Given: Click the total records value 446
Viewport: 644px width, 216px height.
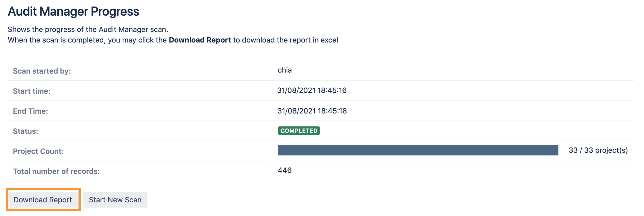Looking at the screenshot, I should pyautogui.click(x=285, y=170).
